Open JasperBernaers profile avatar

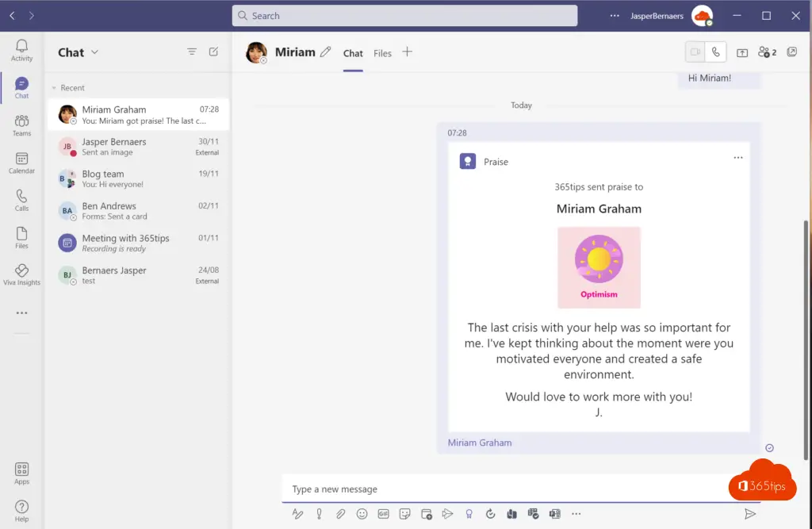point(703,16)
